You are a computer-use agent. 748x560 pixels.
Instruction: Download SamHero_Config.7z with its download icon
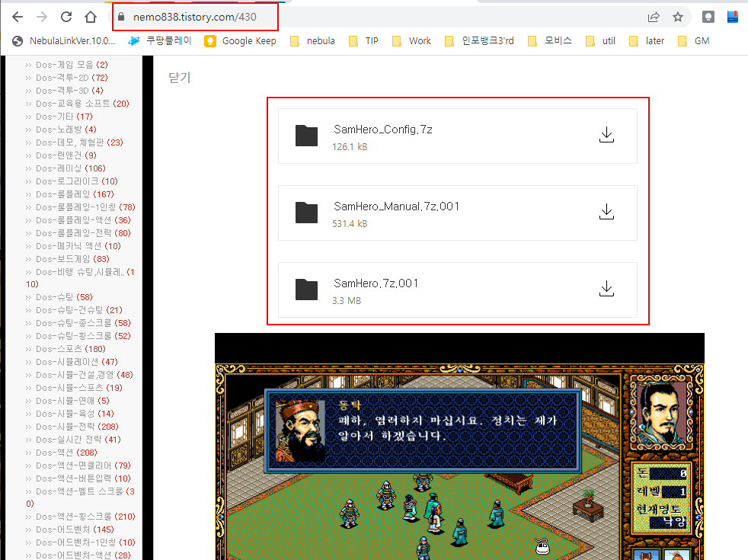[x=606, y=135]
